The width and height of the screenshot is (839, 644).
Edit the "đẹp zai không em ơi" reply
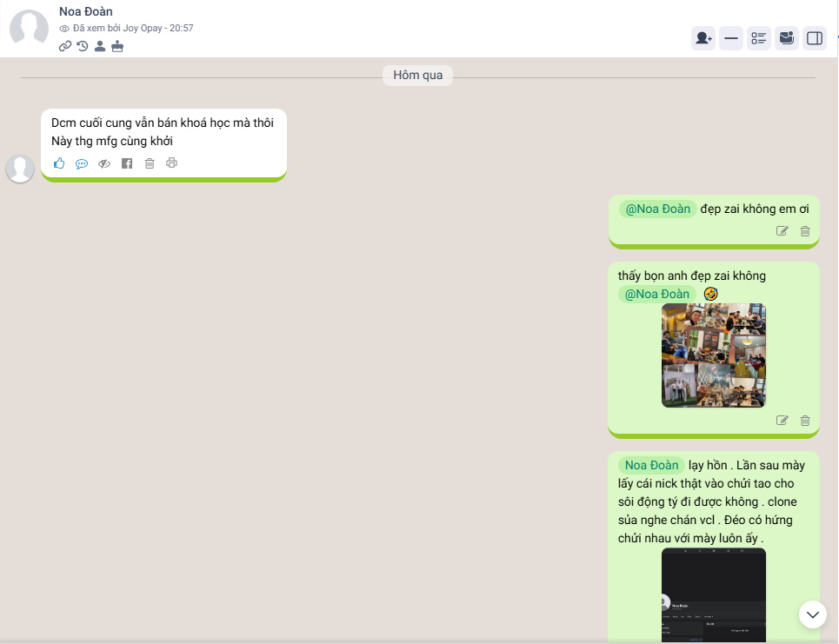[782, 231]
